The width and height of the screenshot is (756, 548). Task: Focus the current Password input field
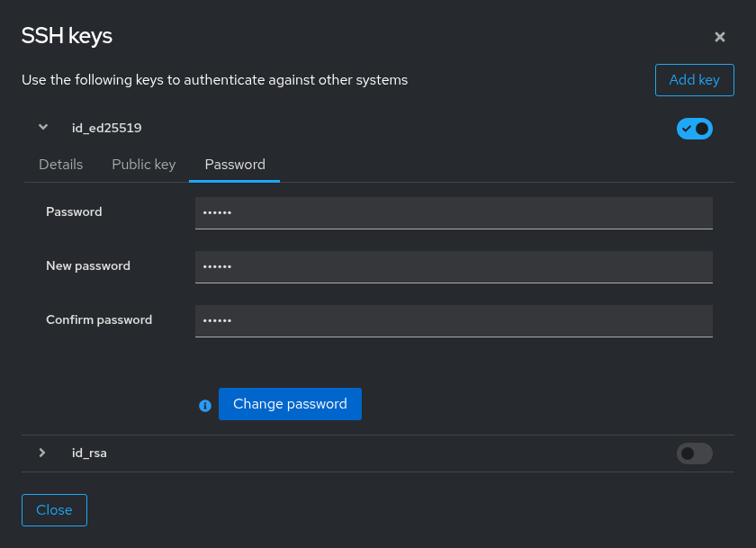click(454, 212)
